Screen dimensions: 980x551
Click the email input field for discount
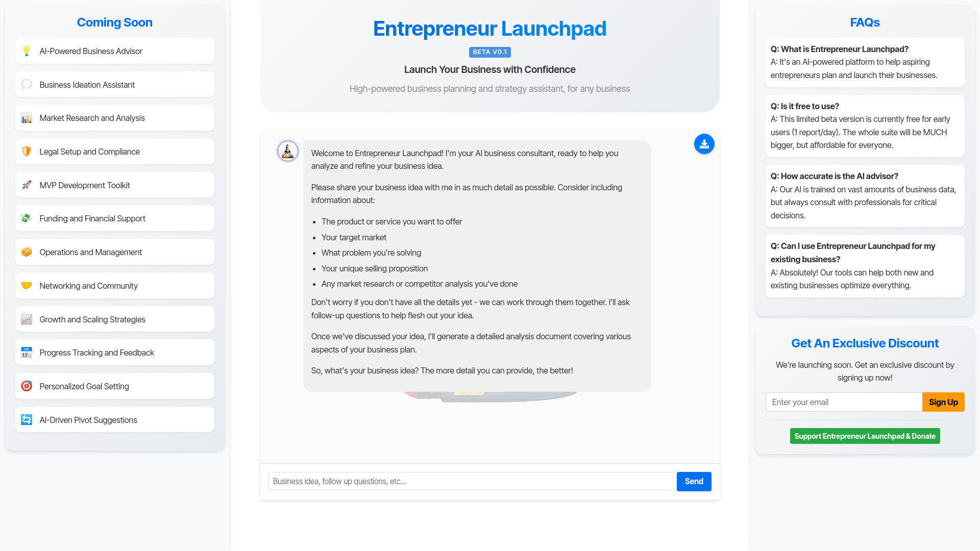tap(843, 402)
